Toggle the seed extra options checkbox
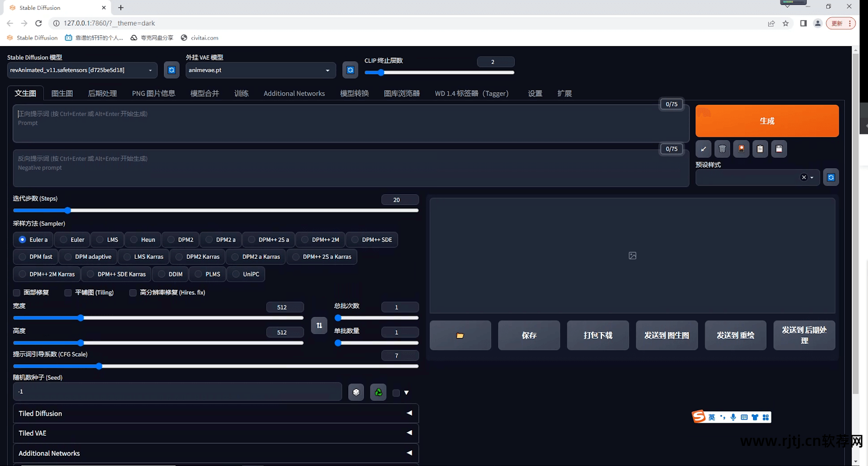Image resolution: width=868 pixels, height=466 pixels. pos(396,393)
